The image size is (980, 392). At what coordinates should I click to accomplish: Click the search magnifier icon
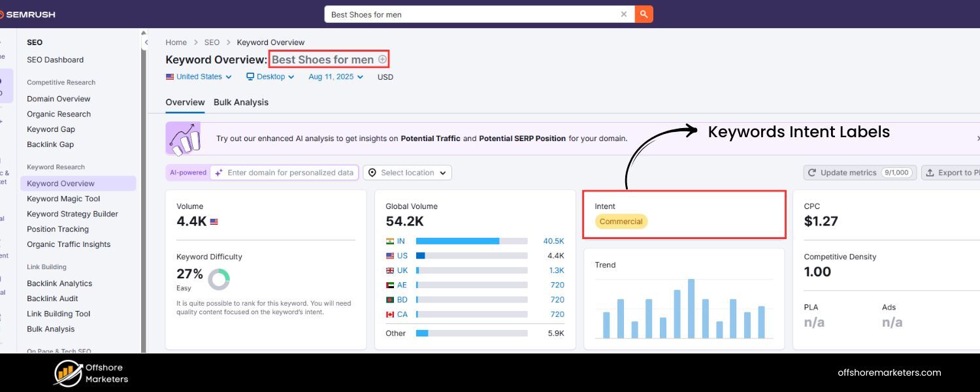644,14
